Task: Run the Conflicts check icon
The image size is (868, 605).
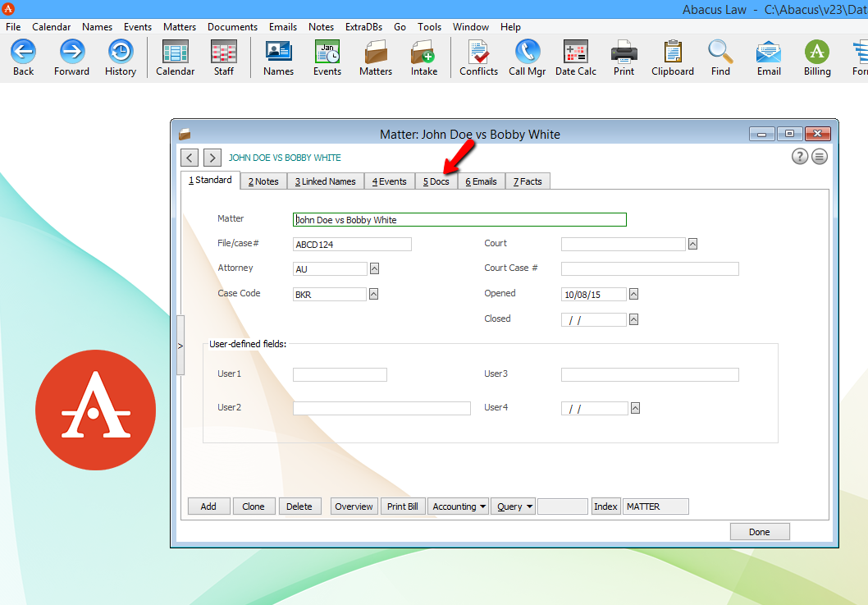Action: click(478, 52)
